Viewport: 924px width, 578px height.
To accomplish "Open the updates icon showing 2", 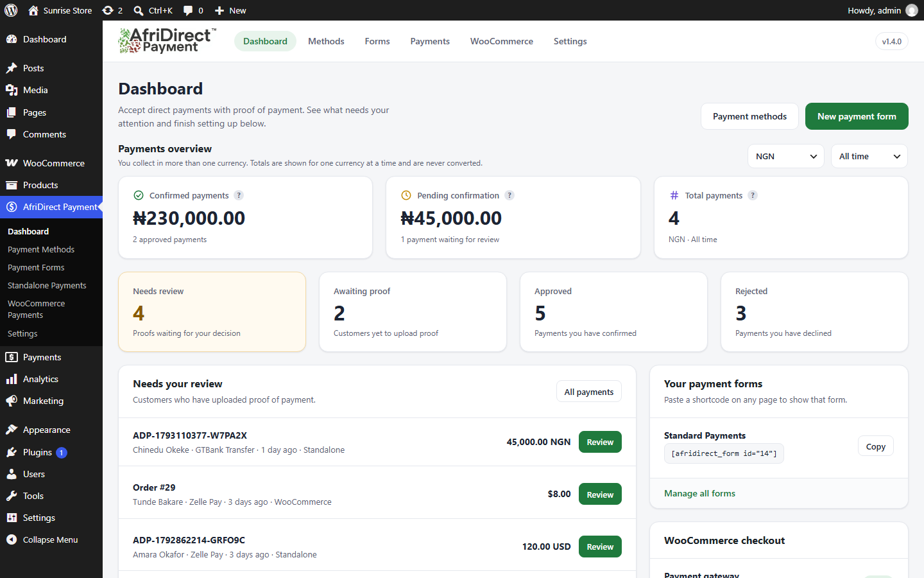I will [x=112, y=10].
